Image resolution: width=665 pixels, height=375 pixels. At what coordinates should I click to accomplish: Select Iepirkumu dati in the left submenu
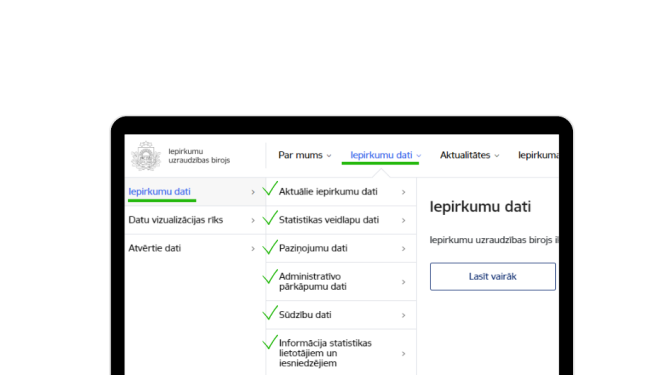[159, 192]
